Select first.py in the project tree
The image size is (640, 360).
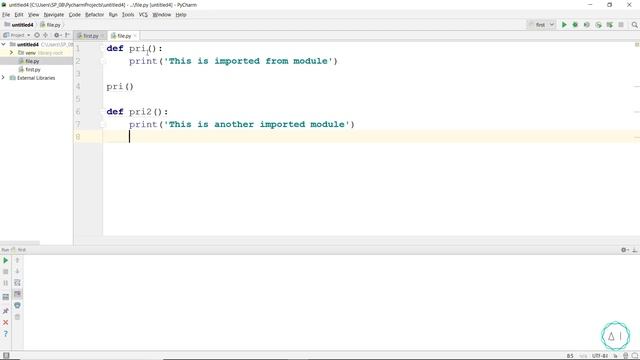pyautogui.click(x=33, y=69)
